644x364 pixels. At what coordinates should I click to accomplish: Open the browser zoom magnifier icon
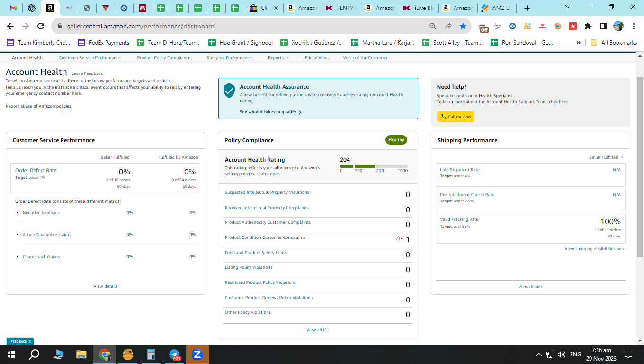433,26
